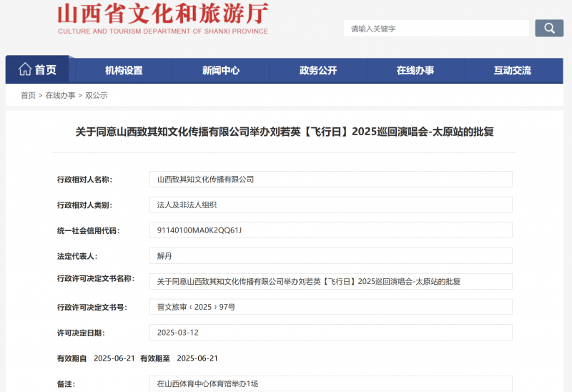572x392 pixels.
Task: Click the magnifier search button
Action: click(x=548, y=29)
